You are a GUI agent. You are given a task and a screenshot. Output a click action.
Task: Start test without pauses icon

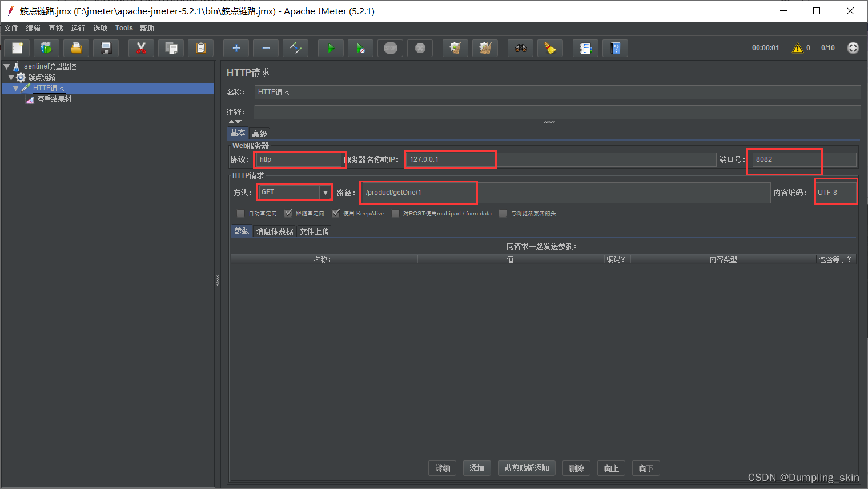(360, 48)
